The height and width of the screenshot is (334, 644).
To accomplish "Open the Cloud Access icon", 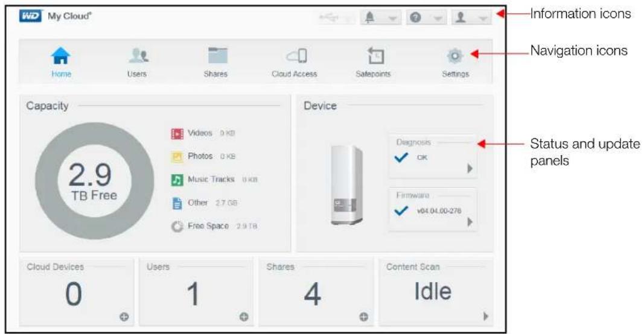I will coord(296,55).
